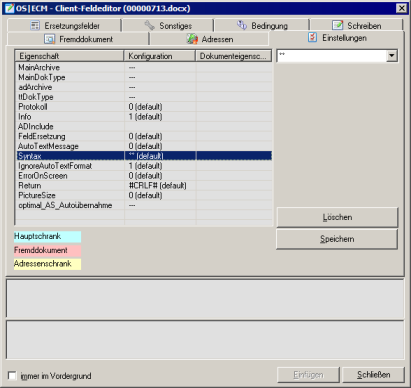Select the Einstellungen tab
The width and height of the screenshot is (411, 388).
(x=337, y=38)
